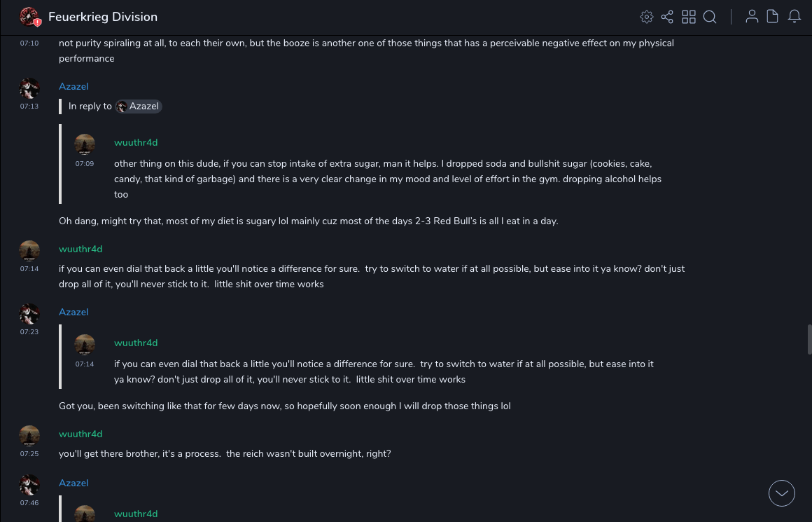Click the Feuerkrieg Division room title
The height and width of the screenshot is (522, 812).
[x=103, y=17]
